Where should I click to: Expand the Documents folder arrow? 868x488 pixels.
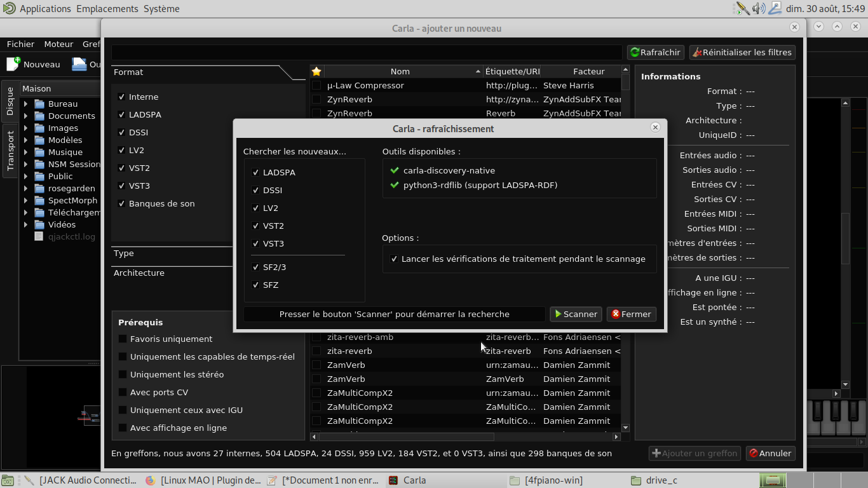[x=26, y=116]
